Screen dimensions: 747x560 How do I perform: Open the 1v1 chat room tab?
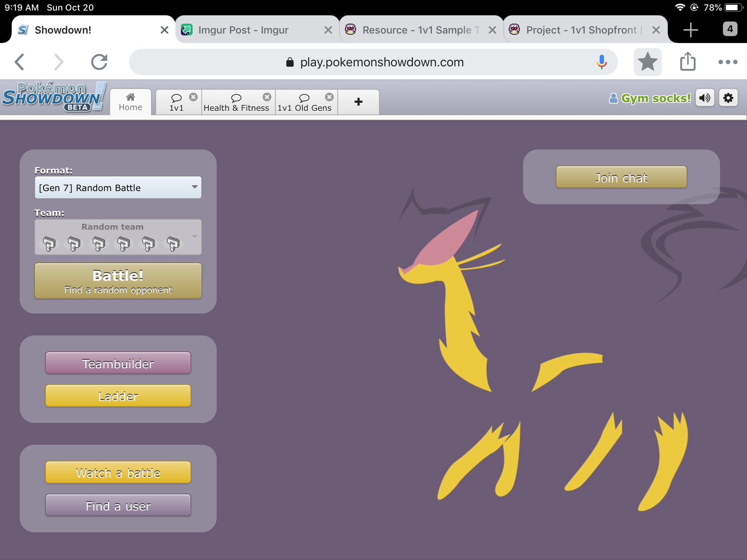pyautogui.click(x=176, y=102)
